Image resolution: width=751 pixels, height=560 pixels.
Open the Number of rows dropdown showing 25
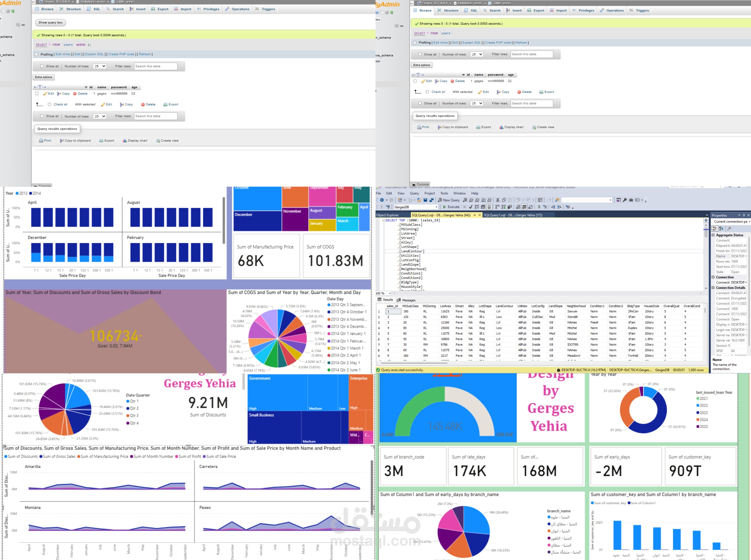[x=99, y=66]
